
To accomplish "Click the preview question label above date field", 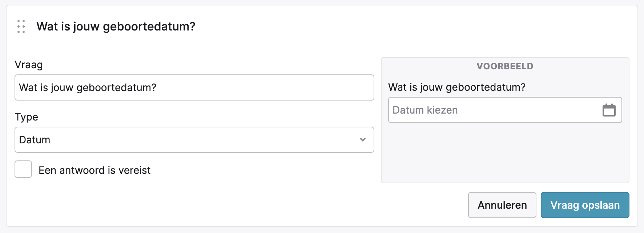I will pyautogui.click(x=457, y=87).
